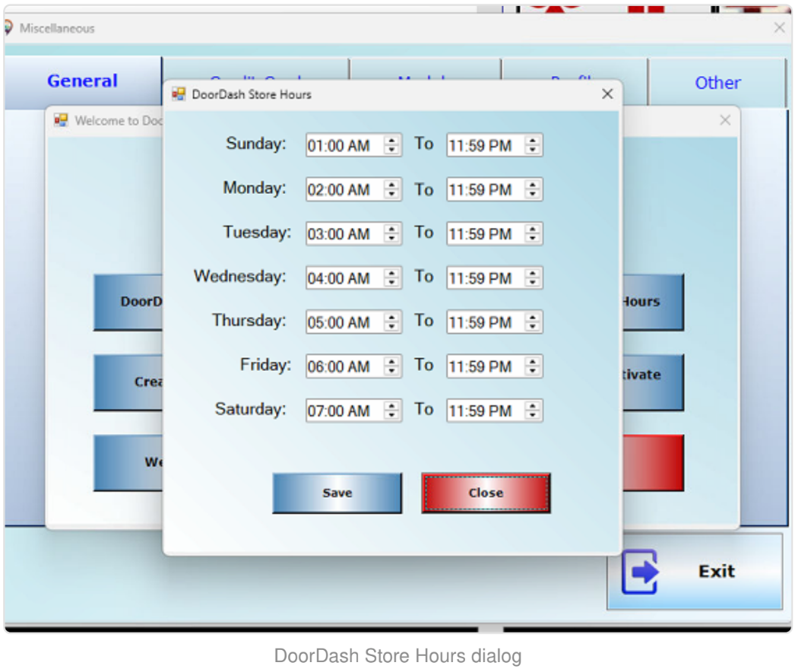Click the DoorD button in Welcome window

pyautogui.click(x=128, y=303)
